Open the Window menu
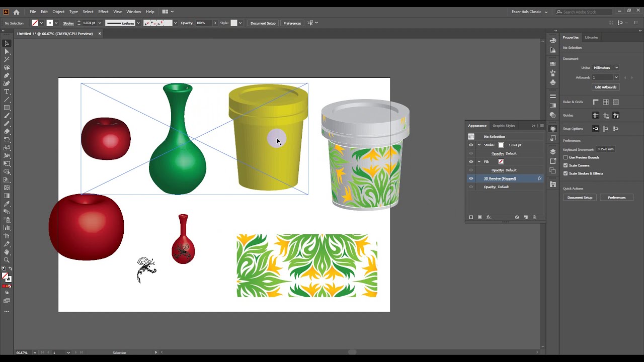Viewport: 644px width, 362px height. [133, 12]
